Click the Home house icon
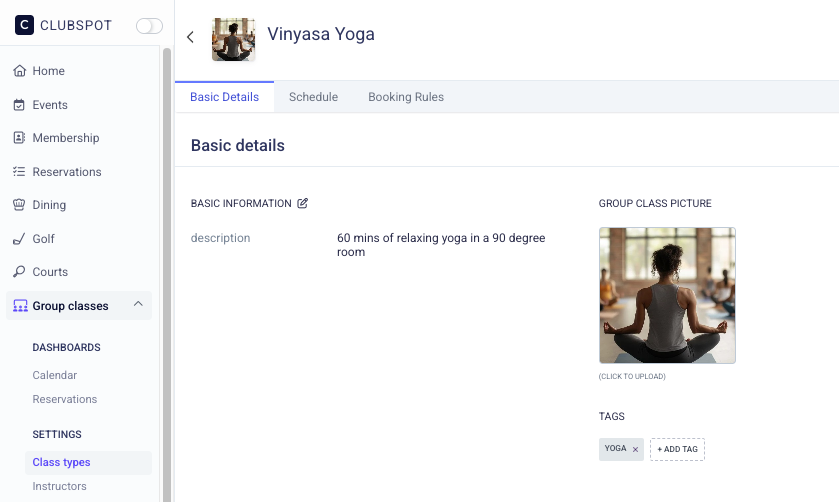 click(x=19, y=71)
